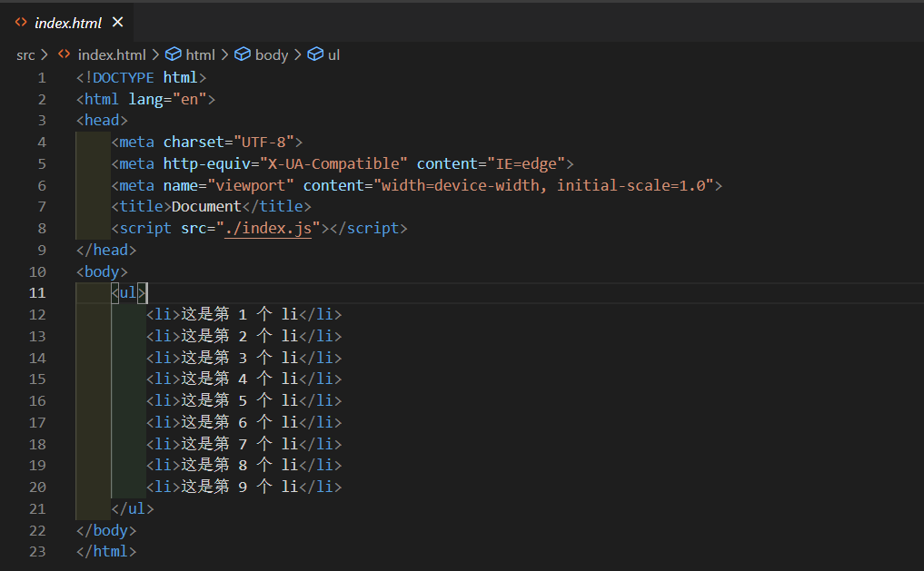This screenshot has width=924, height=571.
Task: Follow the ./index.js script link
Action: pyautogui.click(x=268, y=229)
